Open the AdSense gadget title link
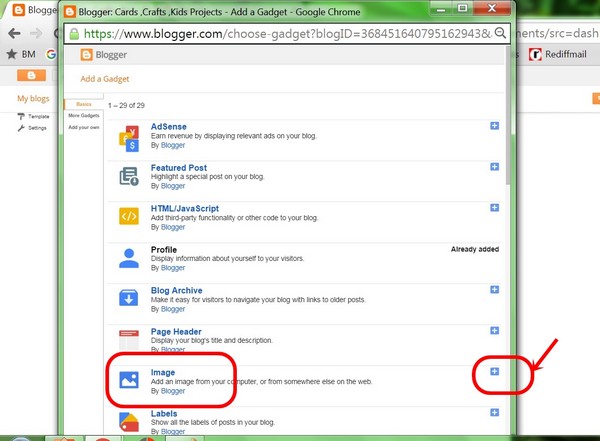 [169, 127]
